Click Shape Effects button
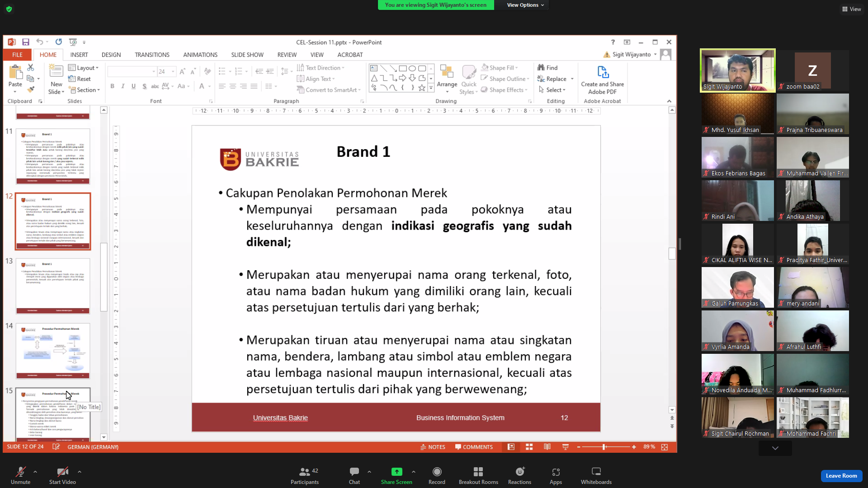Viewport: 868px width, 488px height. (x=504, y=90)
